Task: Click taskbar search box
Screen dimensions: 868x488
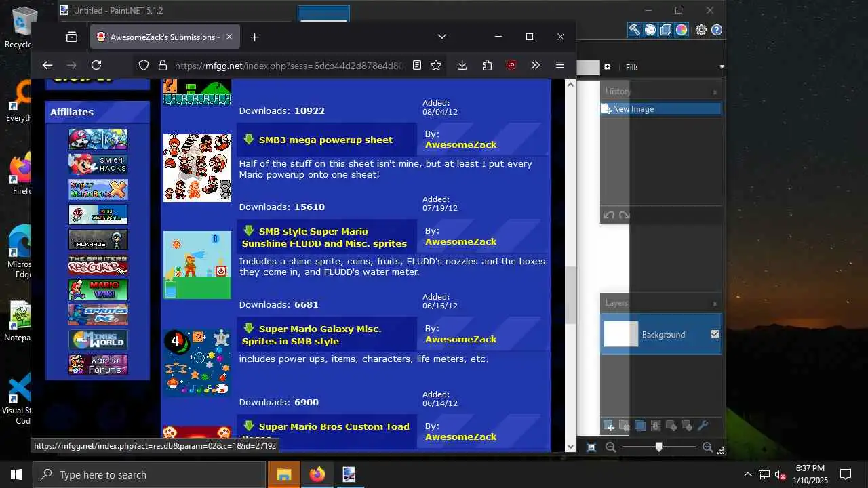Action: pos(149,474)
